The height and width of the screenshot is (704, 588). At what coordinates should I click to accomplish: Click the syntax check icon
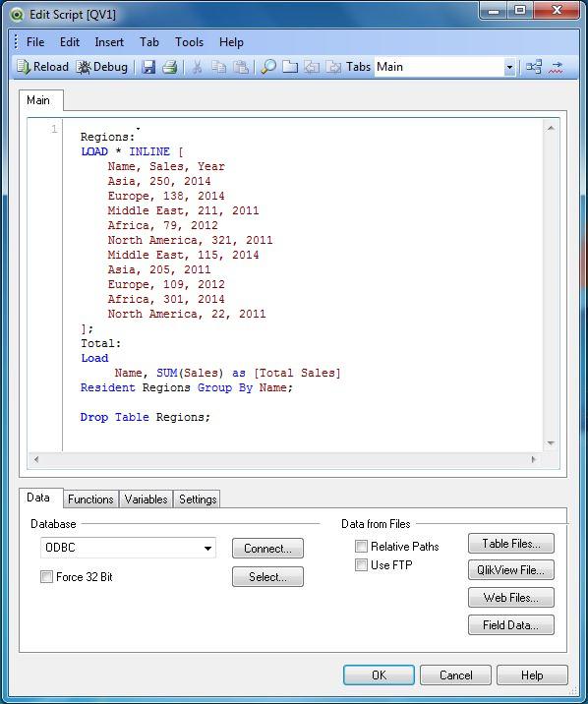click(x=556, y=67)
